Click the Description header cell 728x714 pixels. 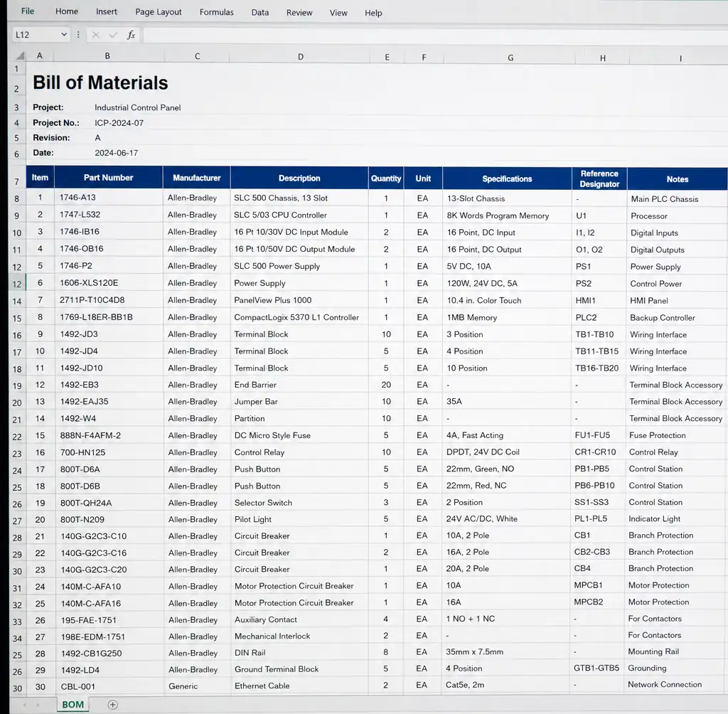tap(299, 178)
